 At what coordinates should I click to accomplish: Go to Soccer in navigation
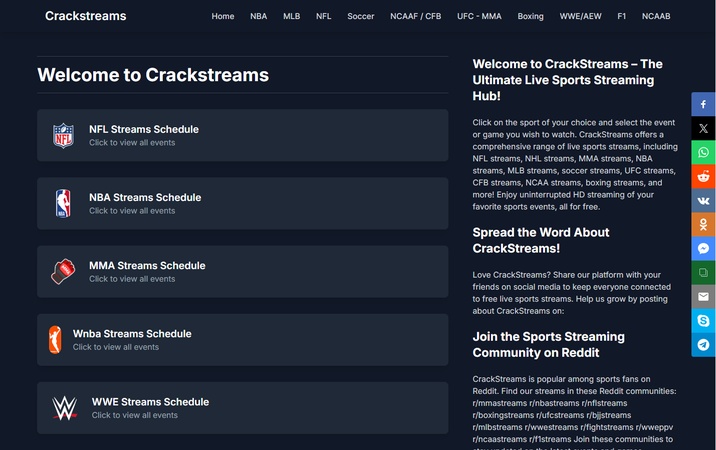pos(360,16)
